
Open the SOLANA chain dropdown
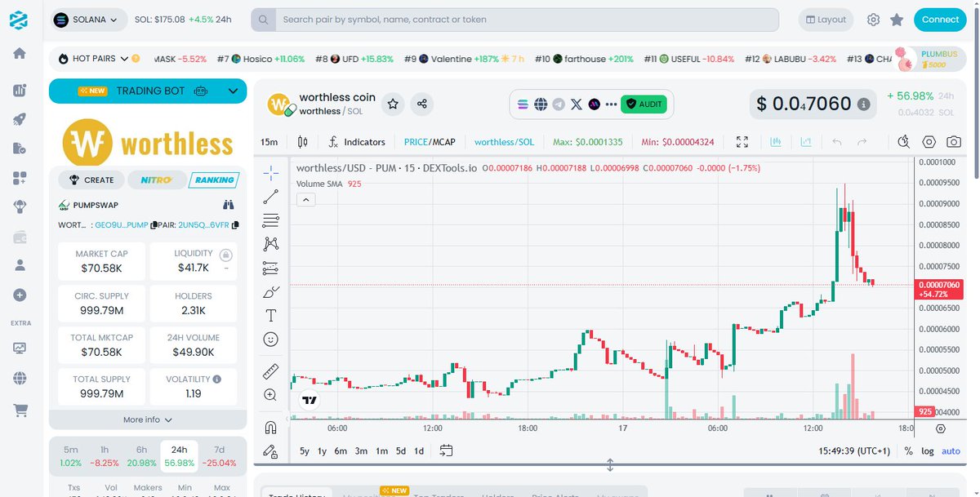pyautogui.click(x=90, y=20)
